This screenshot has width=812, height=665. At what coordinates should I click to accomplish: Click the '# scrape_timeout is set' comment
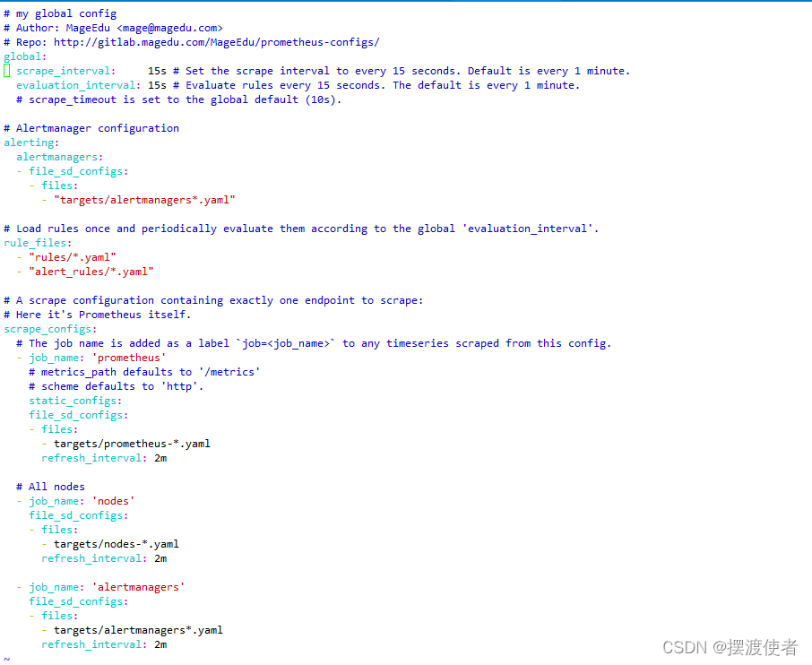(x=178, y=99)
